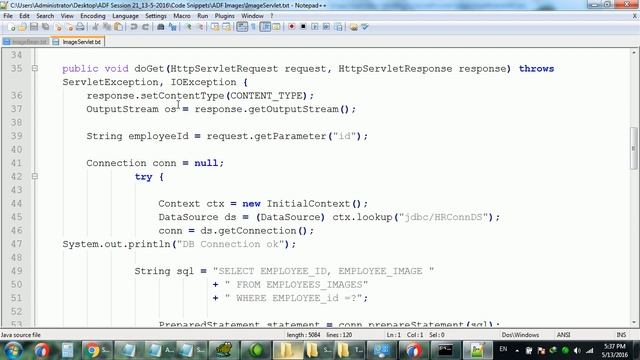Open the ? help menu
The image size is (640, 360).
pos(271,16)
